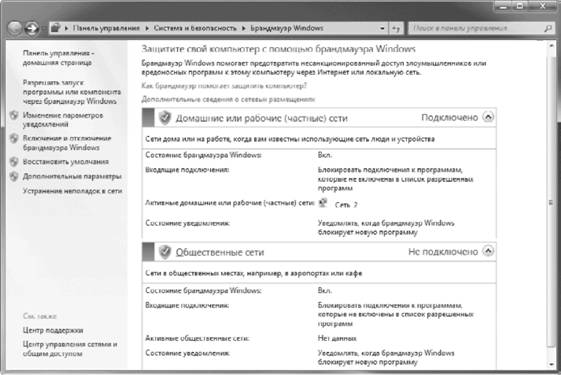Click Восстановить умолчания link
The width and height of the screenshot is (561, 375).
pyautogui.click(x=65, y=162)
